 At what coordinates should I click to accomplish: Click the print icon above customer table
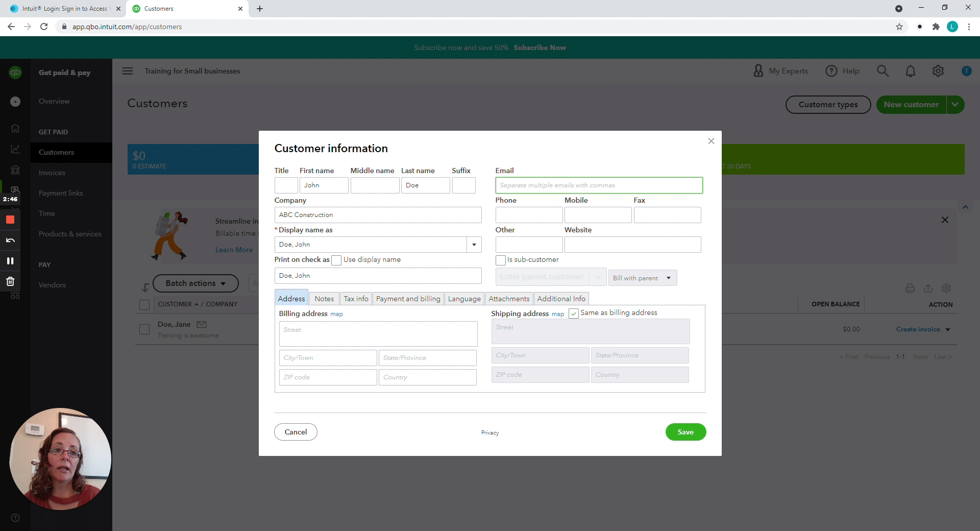(x=910, y=288)
